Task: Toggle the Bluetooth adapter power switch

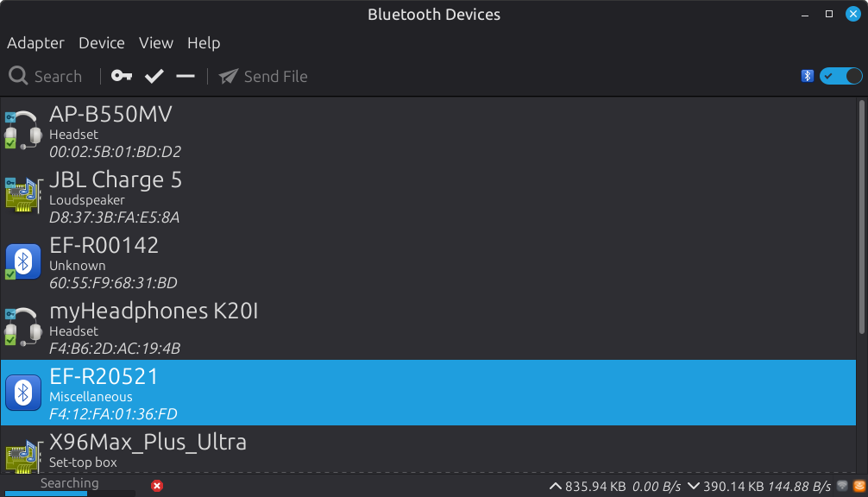Action: click(x=840, y=76)
